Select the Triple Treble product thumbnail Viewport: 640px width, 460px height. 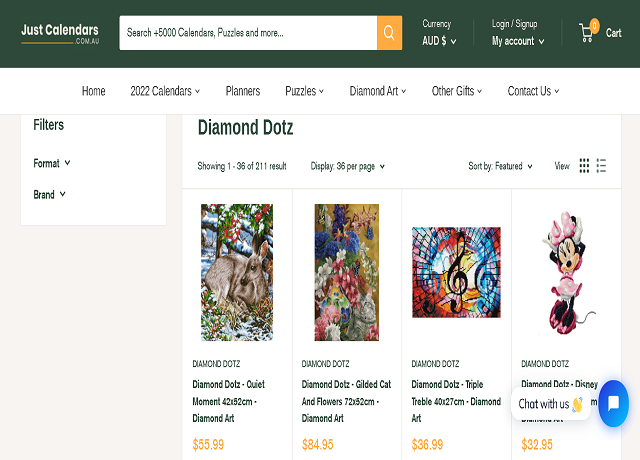coord(456,272)
